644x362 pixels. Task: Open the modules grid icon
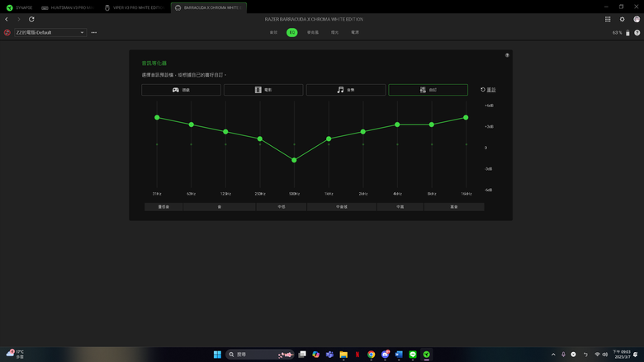(x=608, y=19)
